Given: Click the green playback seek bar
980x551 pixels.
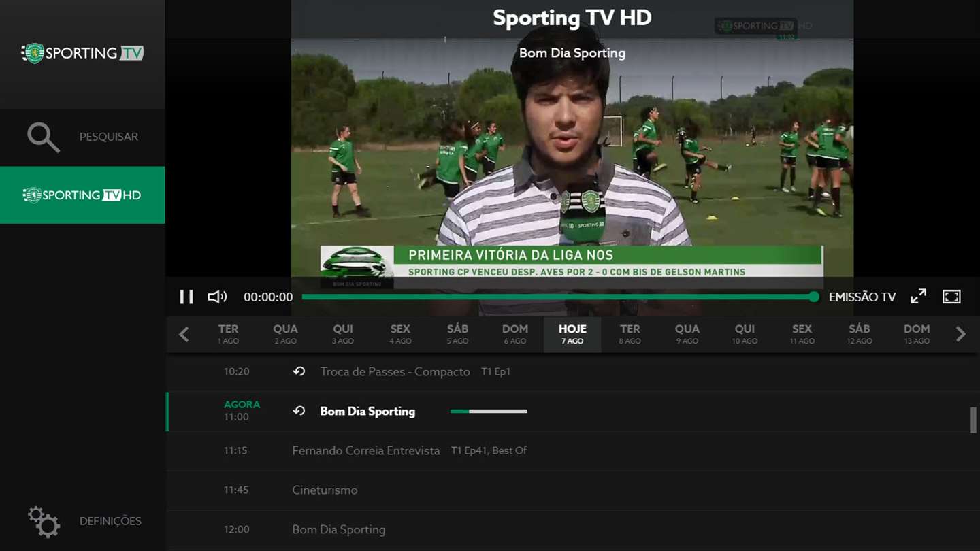Looking at the screenshot, I should [557, 297].
